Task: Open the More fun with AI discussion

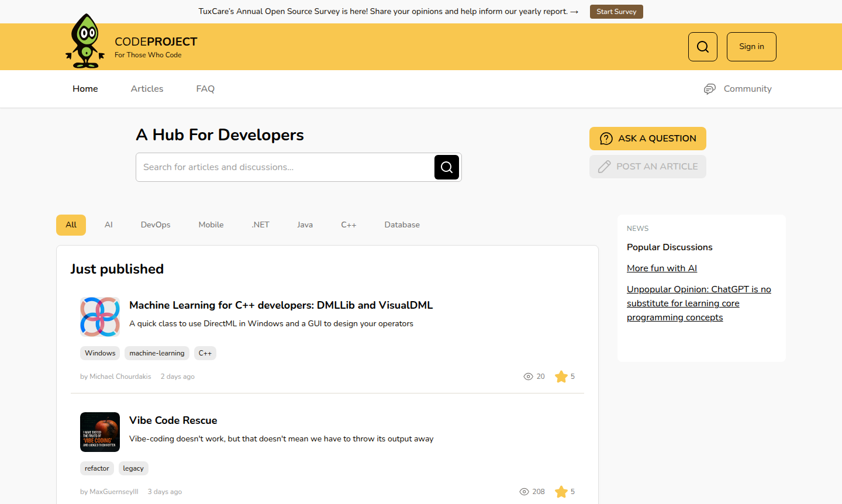Action: tap(662, 268)
